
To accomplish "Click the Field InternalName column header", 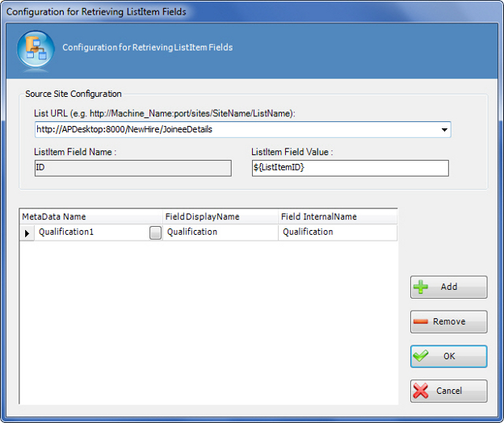I will click(336, 216).
